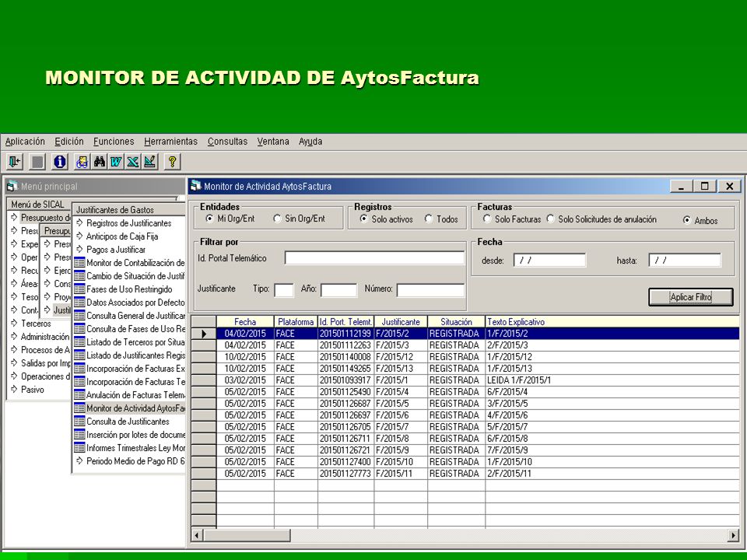Click the Incorporación de Facturas Ex icon
Screen dimensions: 747x560
(x=79, y=368)
